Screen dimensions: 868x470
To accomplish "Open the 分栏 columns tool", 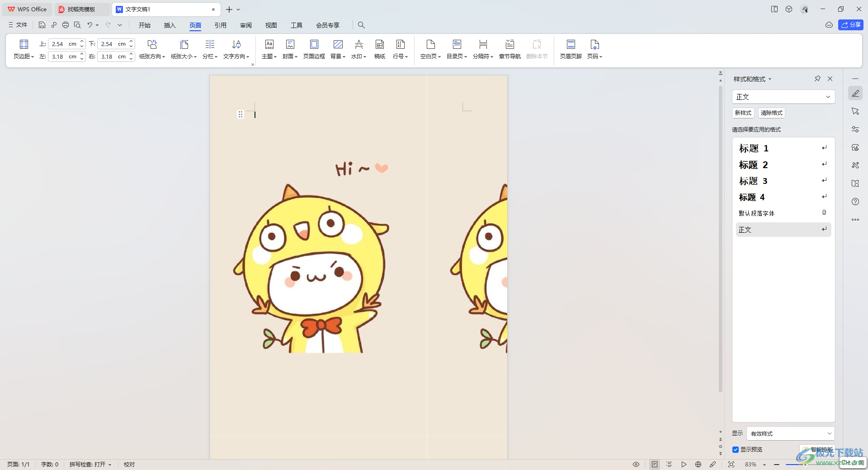I will [x=210, y=49].
